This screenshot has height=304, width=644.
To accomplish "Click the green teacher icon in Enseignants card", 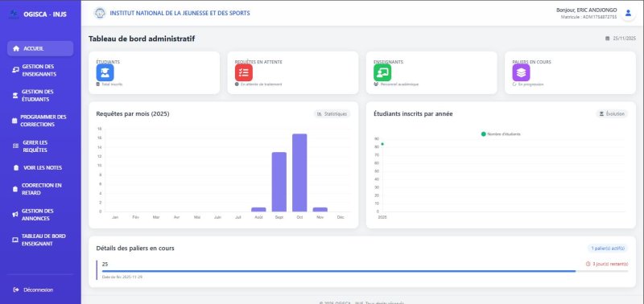I will (382, 72).
